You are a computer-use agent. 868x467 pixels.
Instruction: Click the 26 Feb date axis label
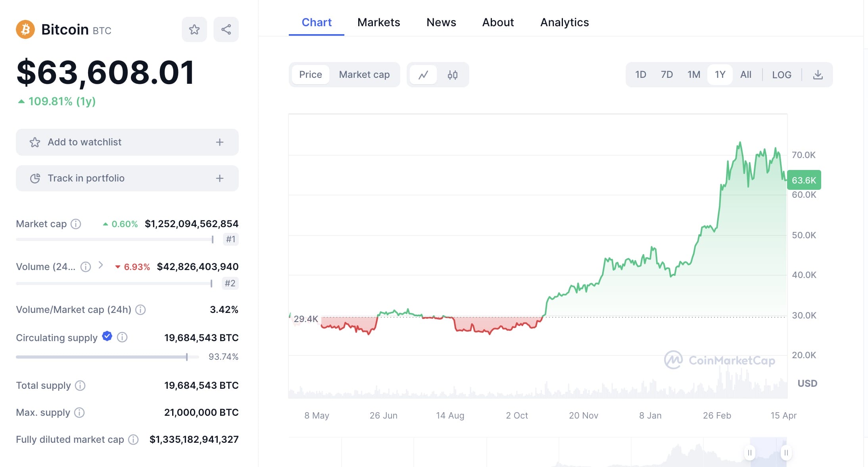717,416
